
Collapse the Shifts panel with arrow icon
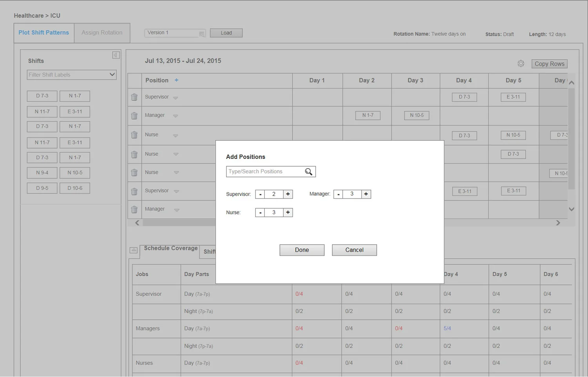pos(116,55)
